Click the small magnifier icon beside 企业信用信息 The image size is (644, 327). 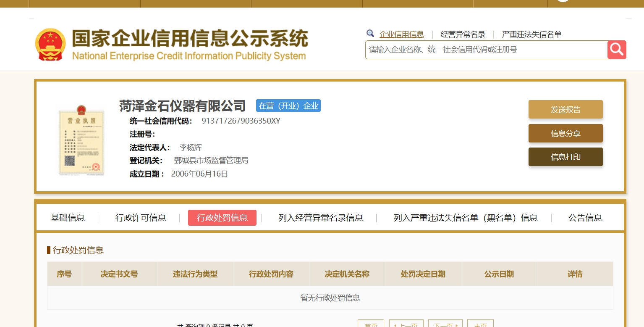[x=370, y=34]
